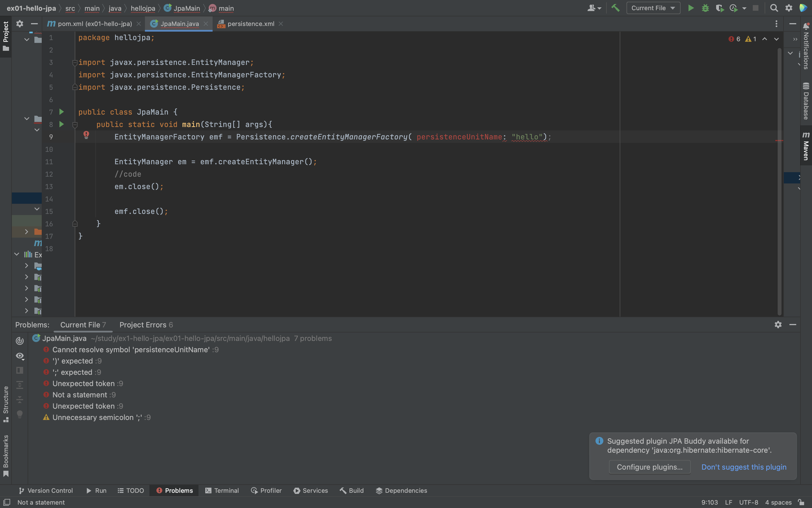Screen dimensions: 812x508
Task: Click Don't suggest this plugin link
Action: [744, 467]
